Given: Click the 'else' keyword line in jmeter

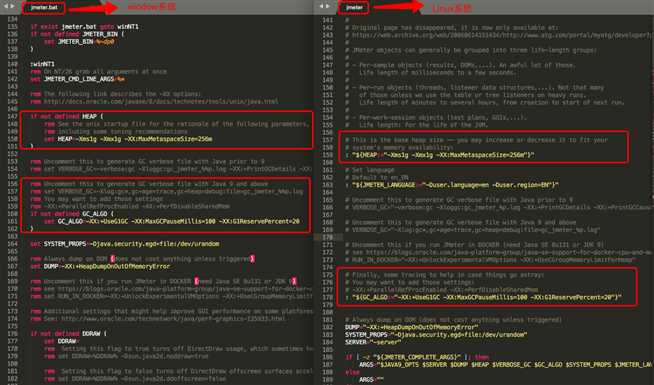Looking at the screenshot, I should point(352,373).
